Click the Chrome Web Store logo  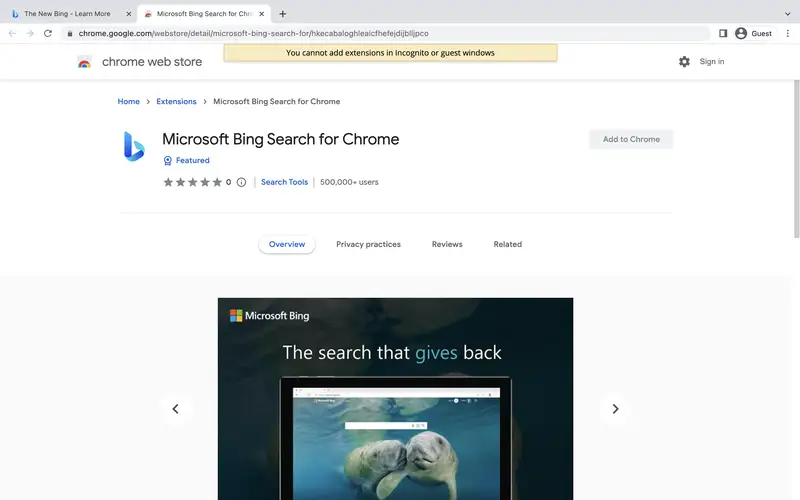pos(85,62)
